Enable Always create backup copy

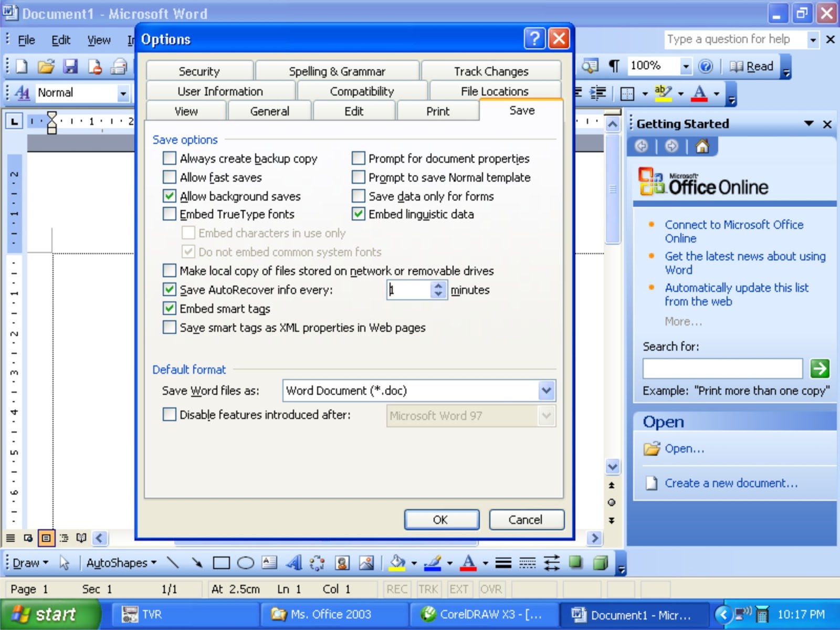tap(170, 158)
